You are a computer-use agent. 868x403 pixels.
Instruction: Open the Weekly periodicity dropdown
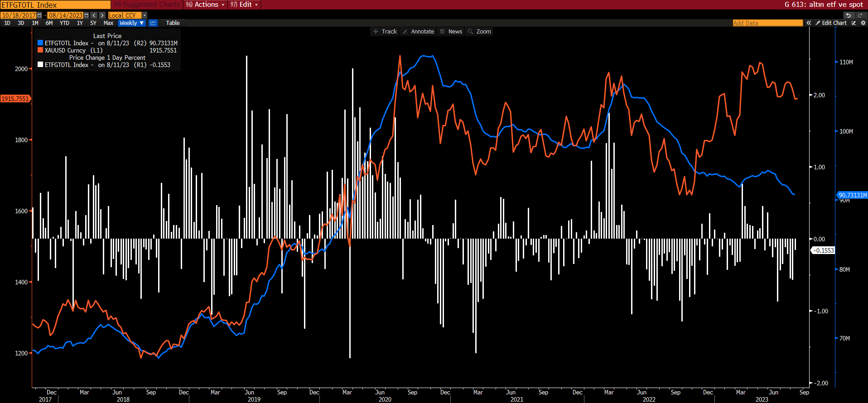[132, 23]
